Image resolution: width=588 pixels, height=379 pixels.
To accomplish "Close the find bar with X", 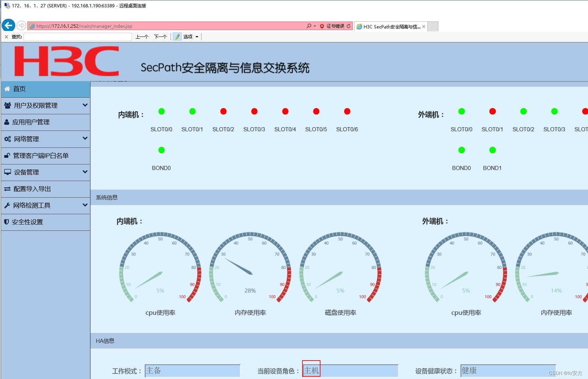I will [x=6, y=37].
